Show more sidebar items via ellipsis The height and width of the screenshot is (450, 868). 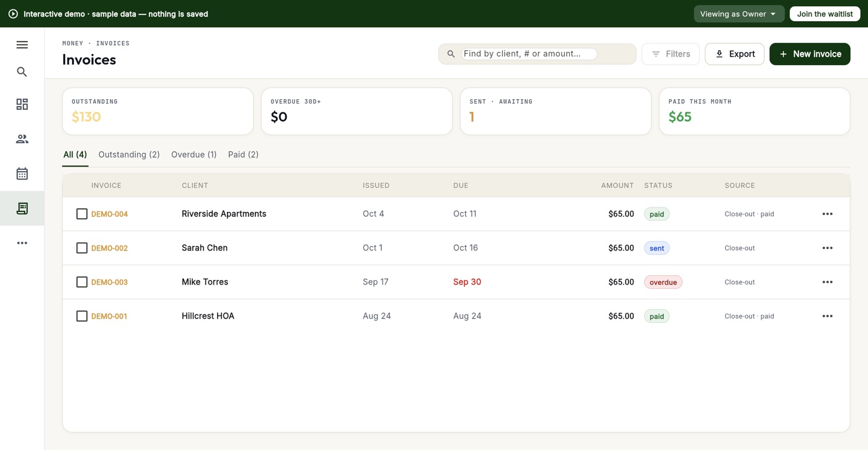click(22, 243)
